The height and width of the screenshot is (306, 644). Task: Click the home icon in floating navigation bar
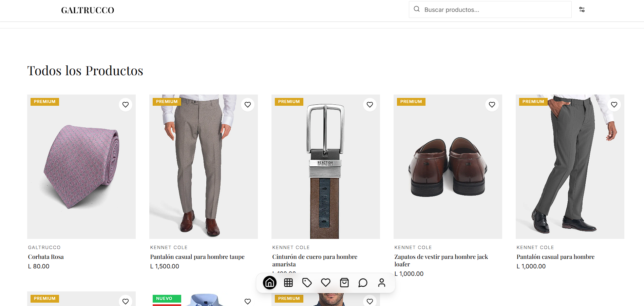[270, 283]
